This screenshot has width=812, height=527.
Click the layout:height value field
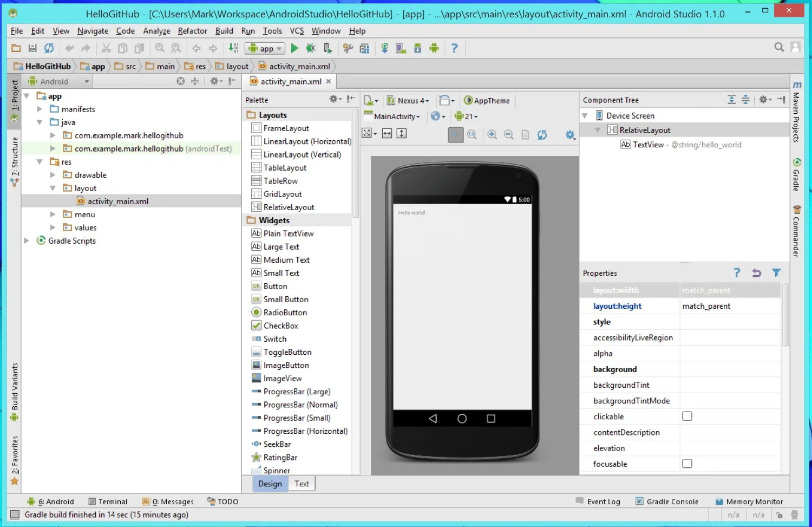(730, 306)
